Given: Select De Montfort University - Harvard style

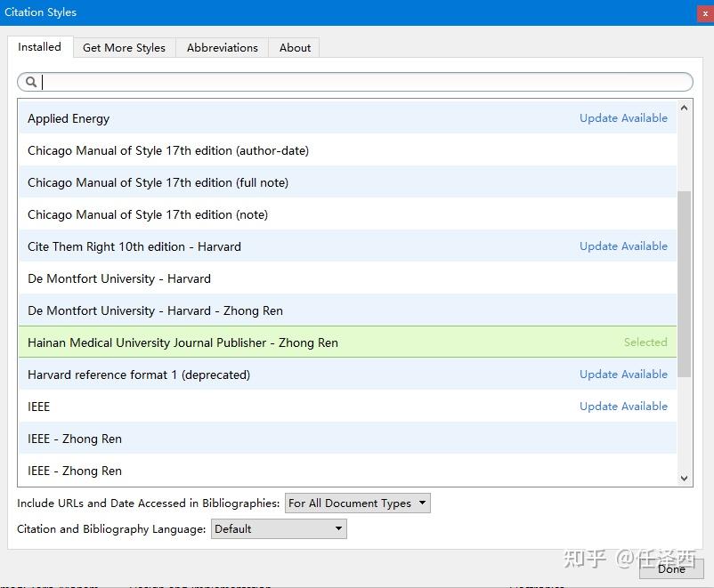Looking at the screenshot, I should click(x=347, y=278).
